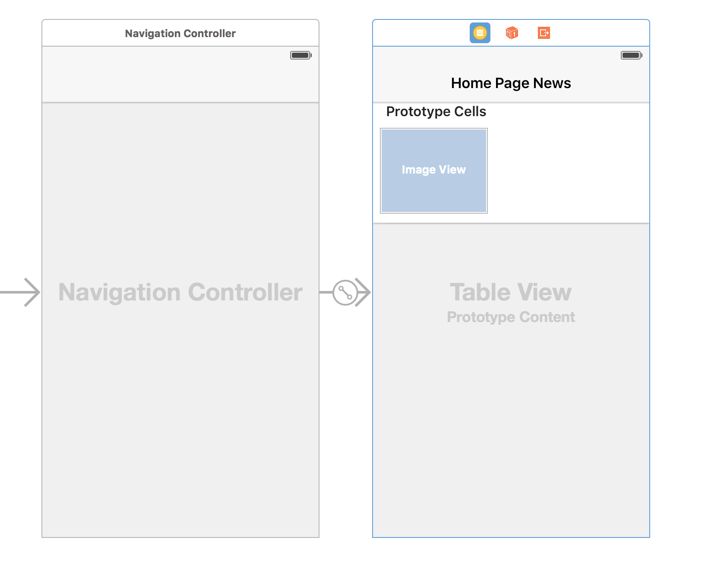Click the orange Exit icon

click(x=544, y=33)
